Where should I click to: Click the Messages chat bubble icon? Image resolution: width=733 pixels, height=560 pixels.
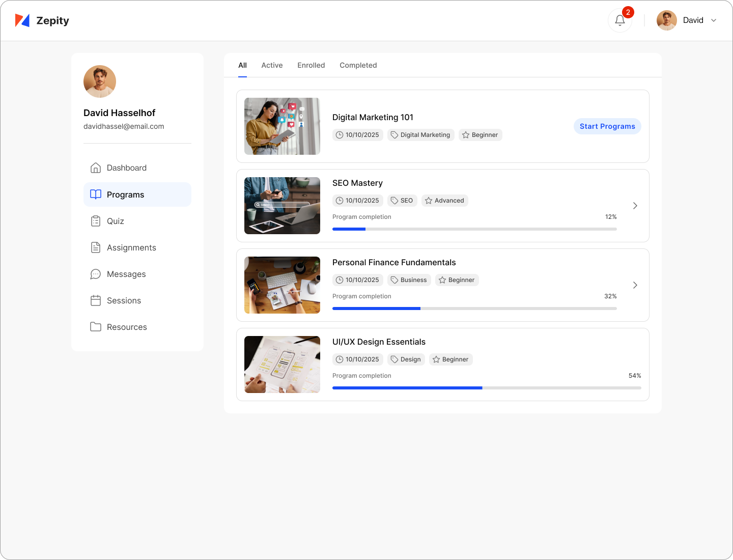pos(96,274)
